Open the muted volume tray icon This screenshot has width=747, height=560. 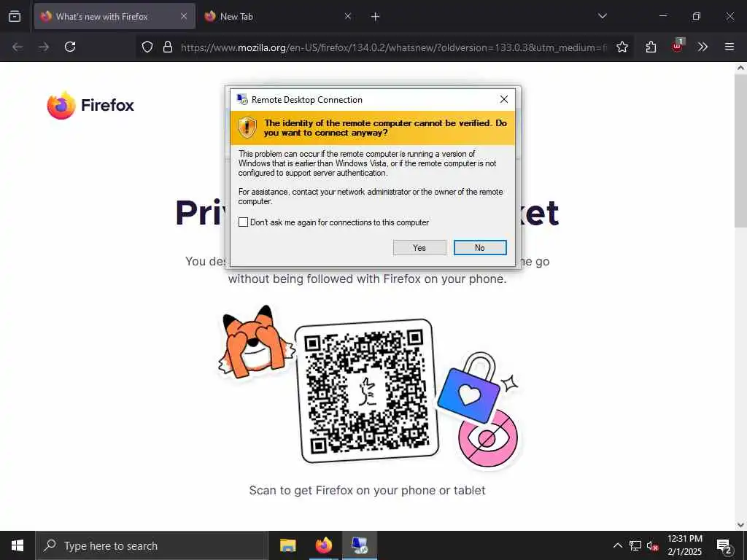[x=653, y=545]
